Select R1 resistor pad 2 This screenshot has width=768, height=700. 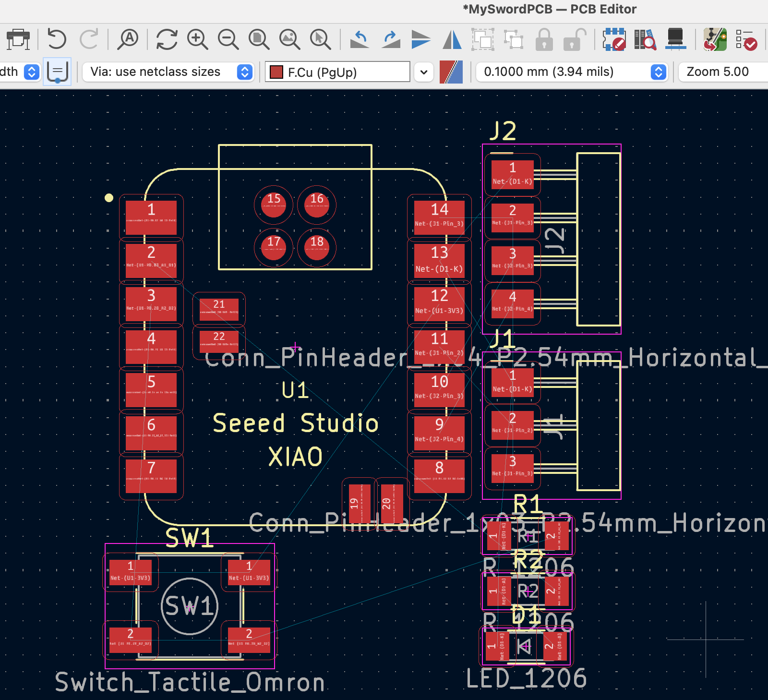pos(557,535)
